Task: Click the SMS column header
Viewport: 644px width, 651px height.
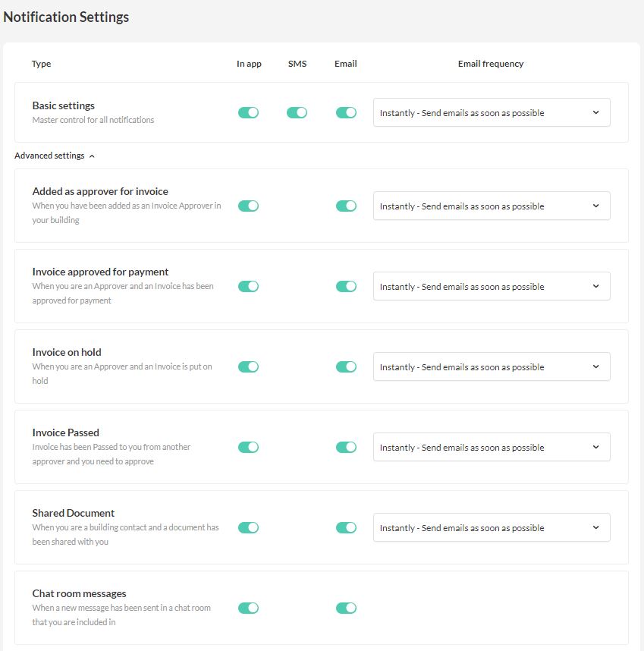Action: coord(297,64)
